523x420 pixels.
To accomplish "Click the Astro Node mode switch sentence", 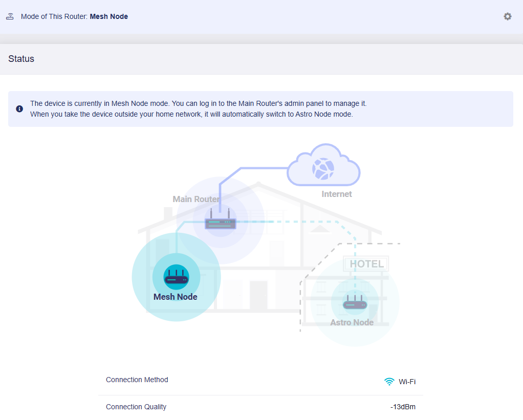I will 191,114.
